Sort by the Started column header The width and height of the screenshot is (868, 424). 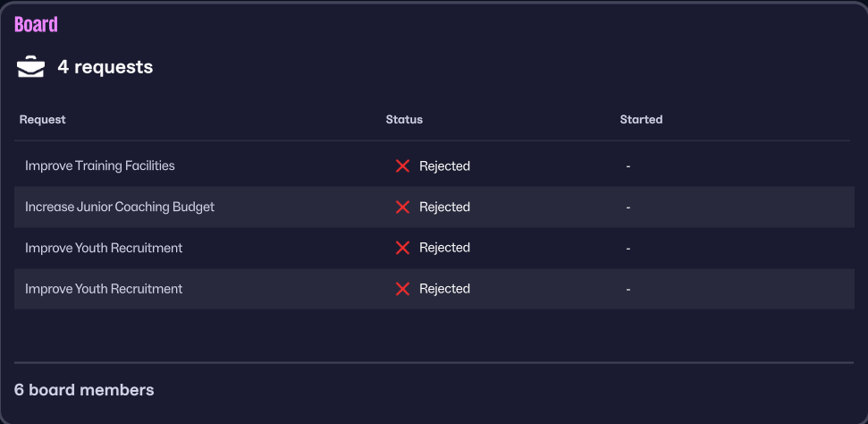(x=641, y=119)
